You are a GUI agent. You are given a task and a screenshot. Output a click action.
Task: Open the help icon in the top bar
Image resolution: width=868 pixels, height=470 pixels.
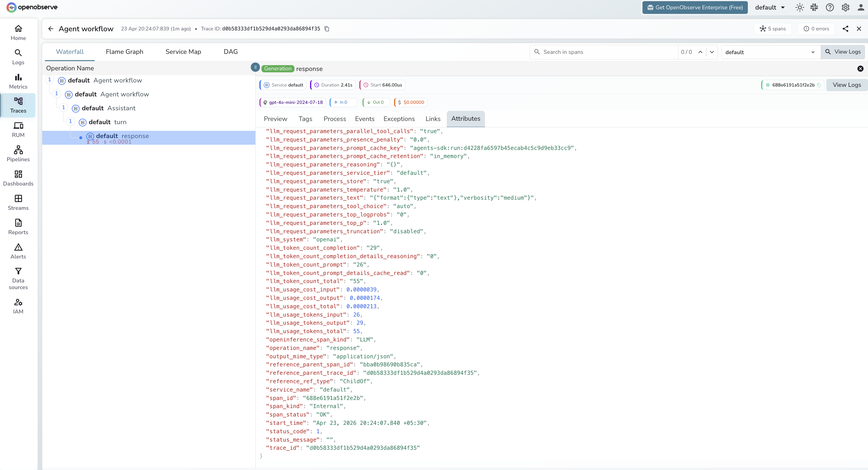(x=830, y=8)
